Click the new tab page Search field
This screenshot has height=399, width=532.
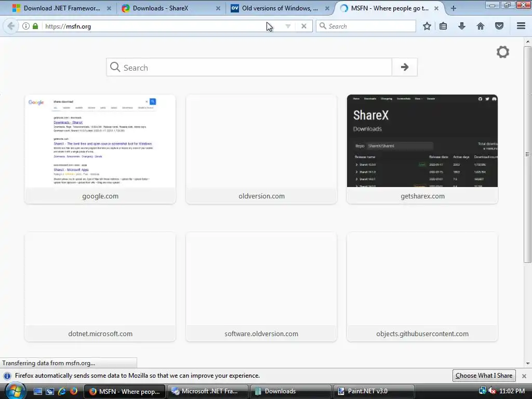249,67
